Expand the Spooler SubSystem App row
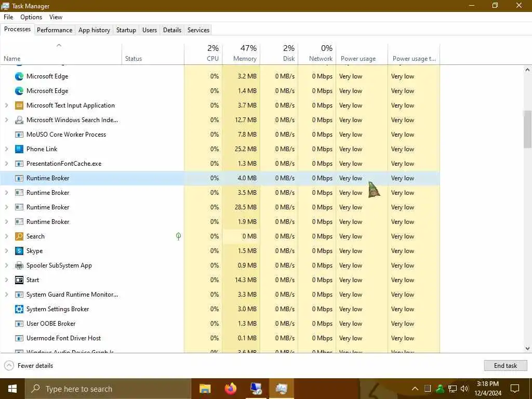532x399 pixels. coord(6,265)
